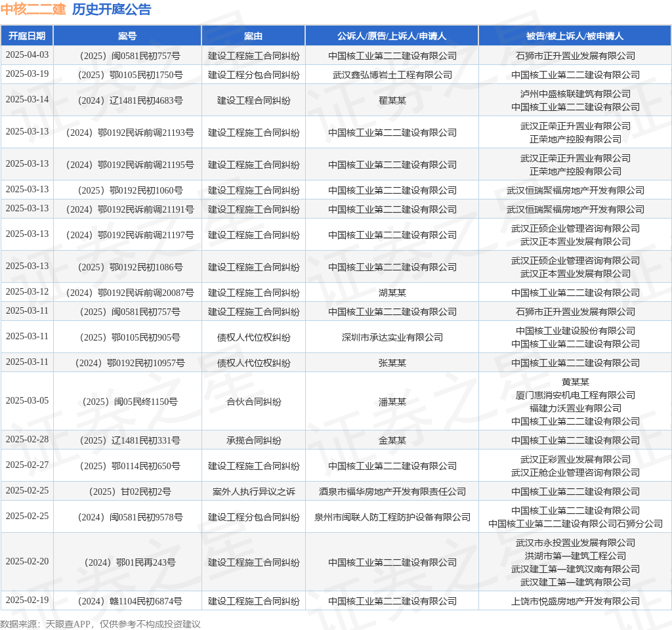
Task: Click defendant 武汉建工第一建筑汉南有限公司
Action: 575,570
